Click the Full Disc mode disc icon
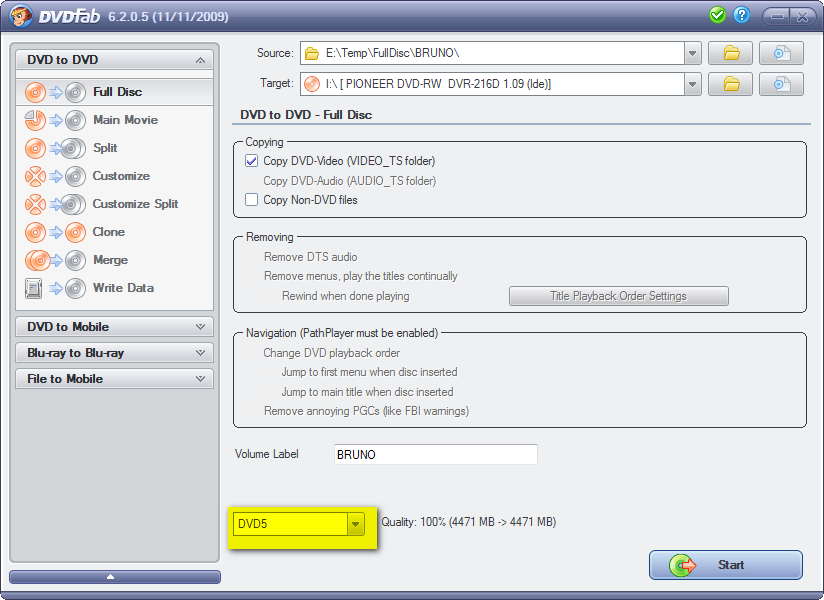824x600 pixels. (x=55, y=92)
